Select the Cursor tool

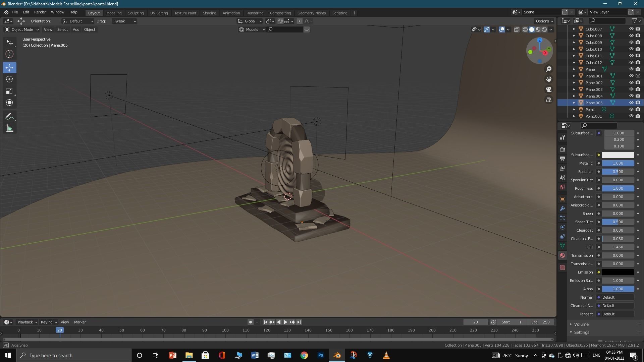point(9,54)
